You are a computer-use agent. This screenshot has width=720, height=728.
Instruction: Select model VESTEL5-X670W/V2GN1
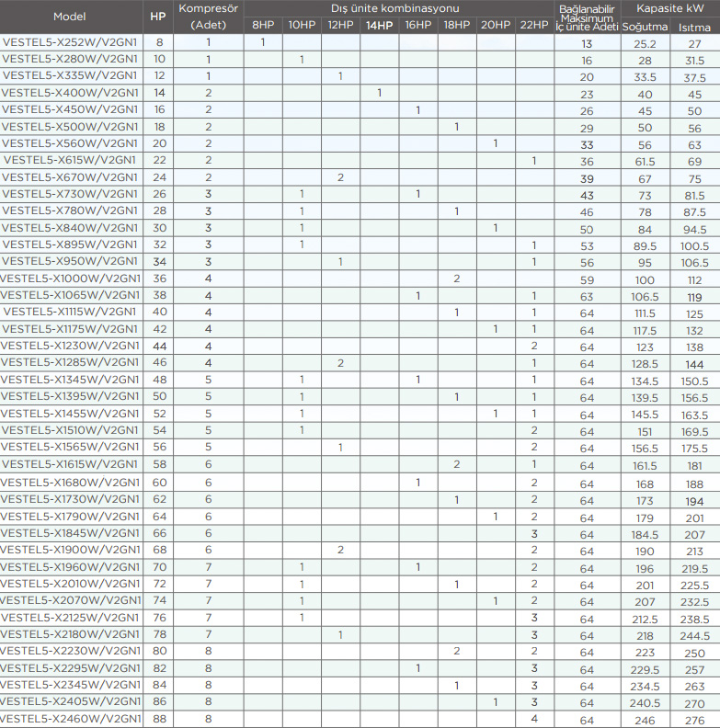coord(70,176)
